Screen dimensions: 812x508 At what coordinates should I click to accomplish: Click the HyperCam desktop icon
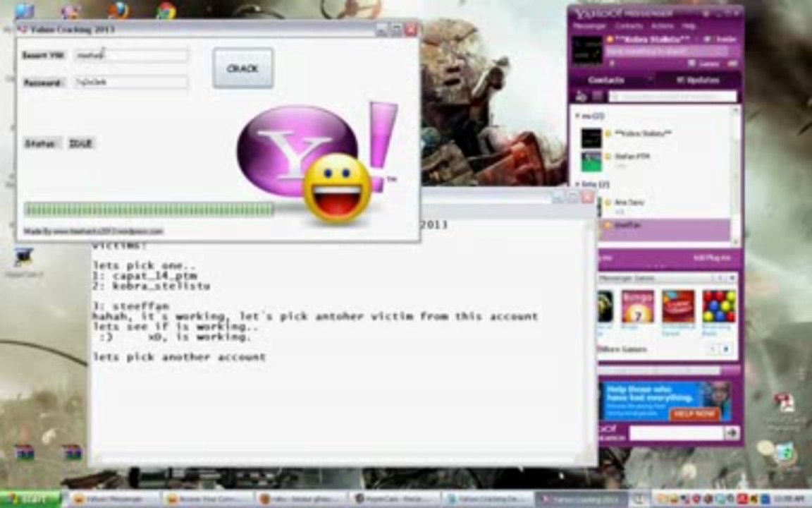pyautogui.click(x=23, y=259)
